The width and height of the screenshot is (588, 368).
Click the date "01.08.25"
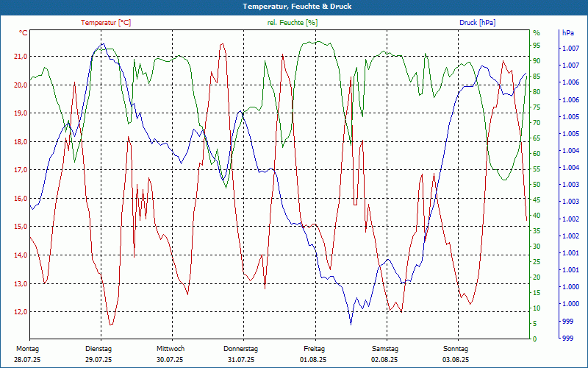pyautogui.click(x=313, y=360)
